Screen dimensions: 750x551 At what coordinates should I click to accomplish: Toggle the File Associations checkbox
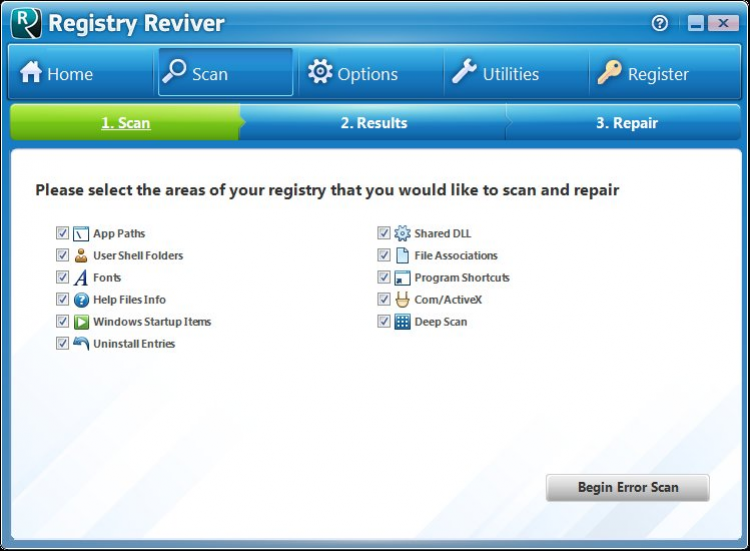tap(384, 255)
